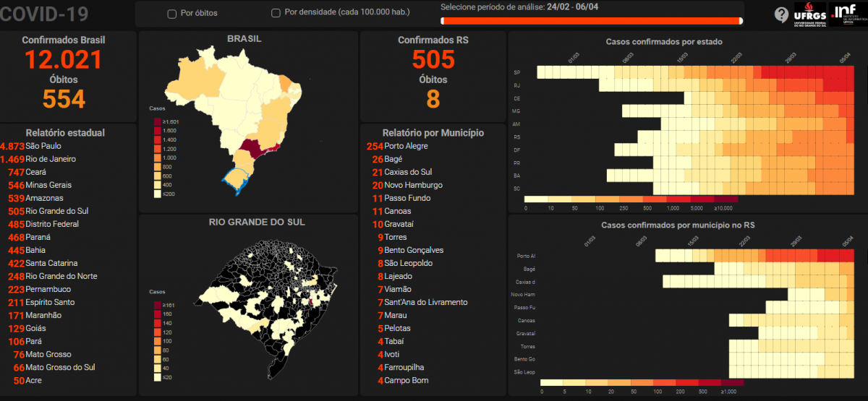The height and width of the screenshot is (401, 868).
Task: Click the COVID-19 dashboard title
Action: coord(45,14)
